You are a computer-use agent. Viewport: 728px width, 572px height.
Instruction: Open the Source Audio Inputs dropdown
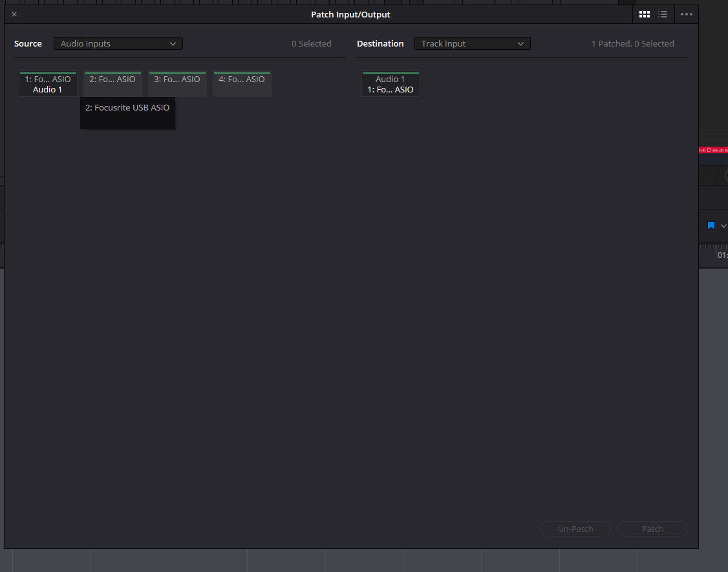(x=118, y=43)
